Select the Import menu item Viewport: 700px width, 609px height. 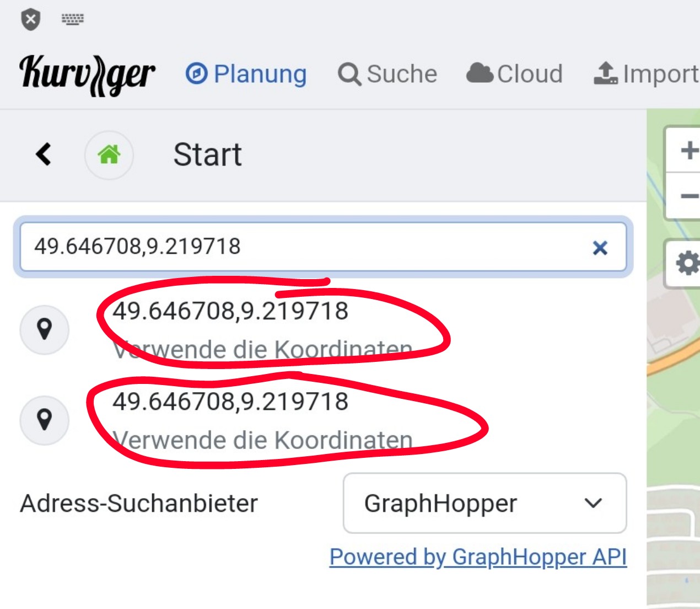646,74
